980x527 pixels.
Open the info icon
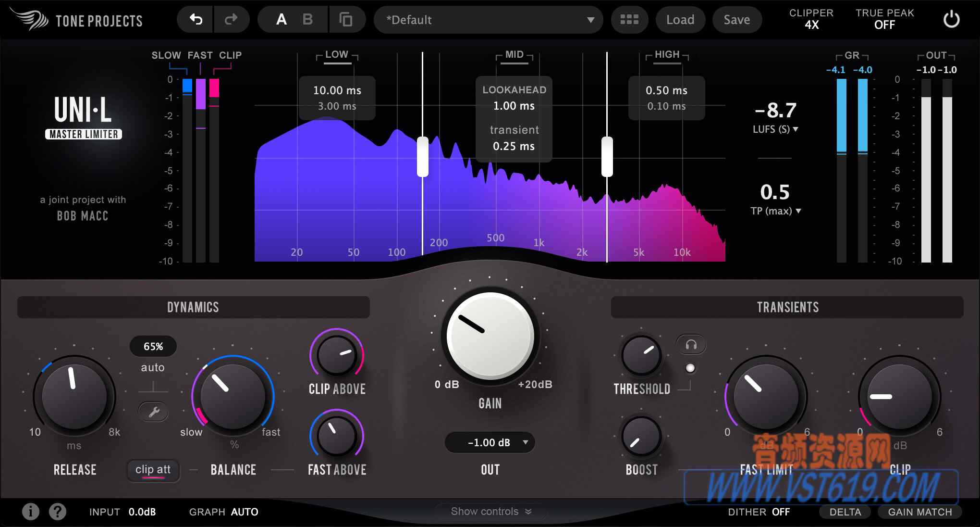[31, 512]
